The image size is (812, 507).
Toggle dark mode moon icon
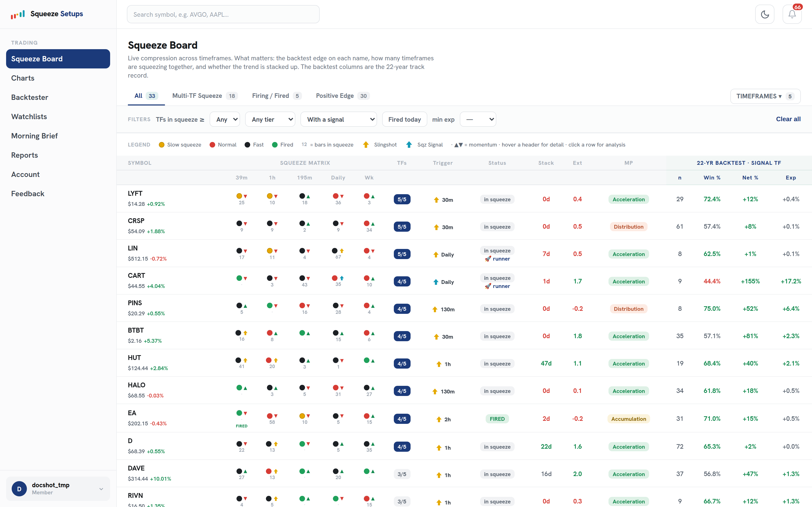(x=765, y=14)
